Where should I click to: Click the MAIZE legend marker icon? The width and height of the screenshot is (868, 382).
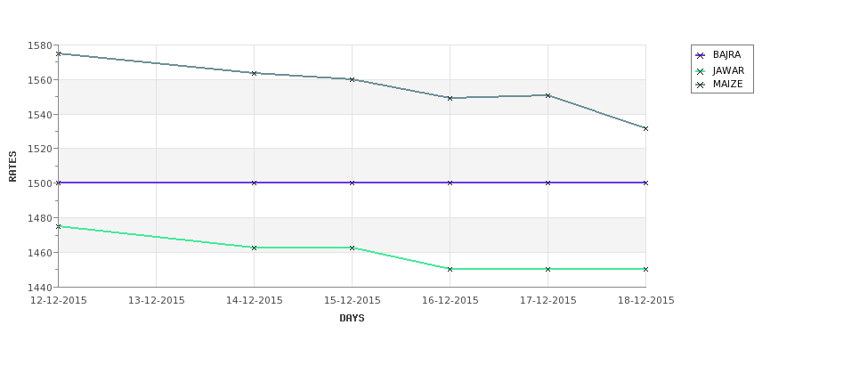pyautogui.click(x=701, y=85)
